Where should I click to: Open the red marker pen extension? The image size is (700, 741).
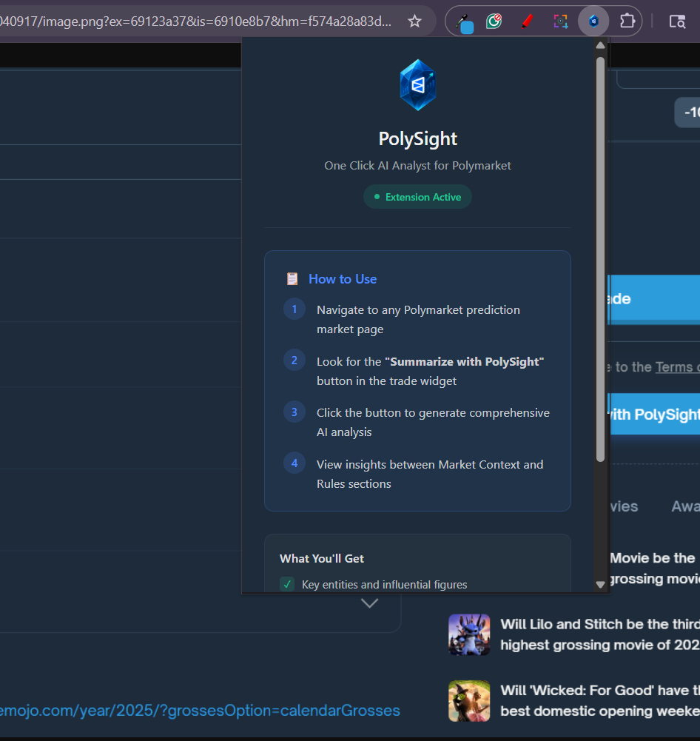(527, 21)
